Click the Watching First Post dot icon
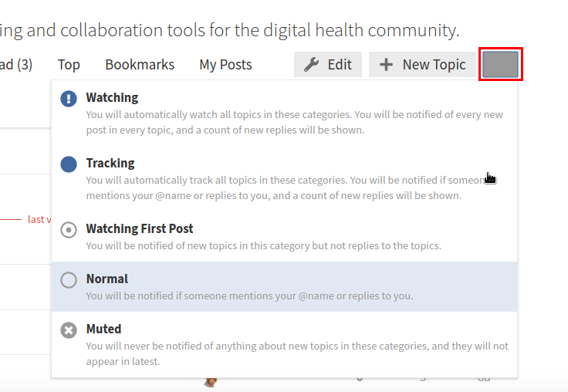568x392 pixels. [69, 230]
